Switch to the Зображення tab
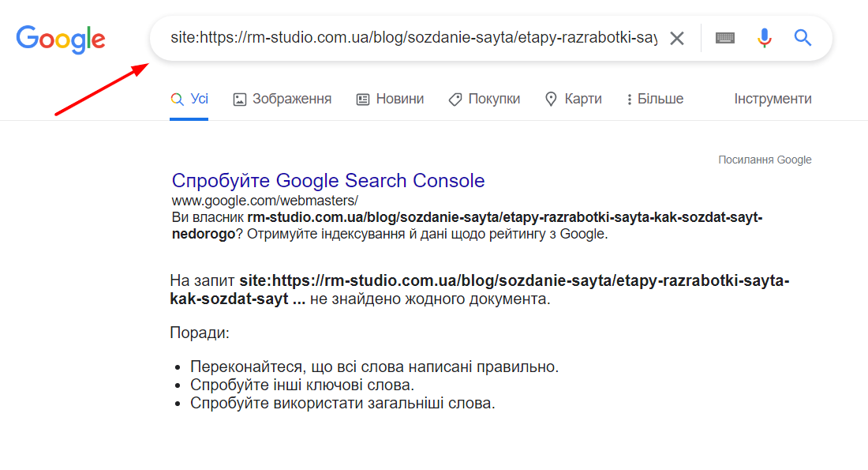This screenshot has width=868, height=470. (282, 100)
